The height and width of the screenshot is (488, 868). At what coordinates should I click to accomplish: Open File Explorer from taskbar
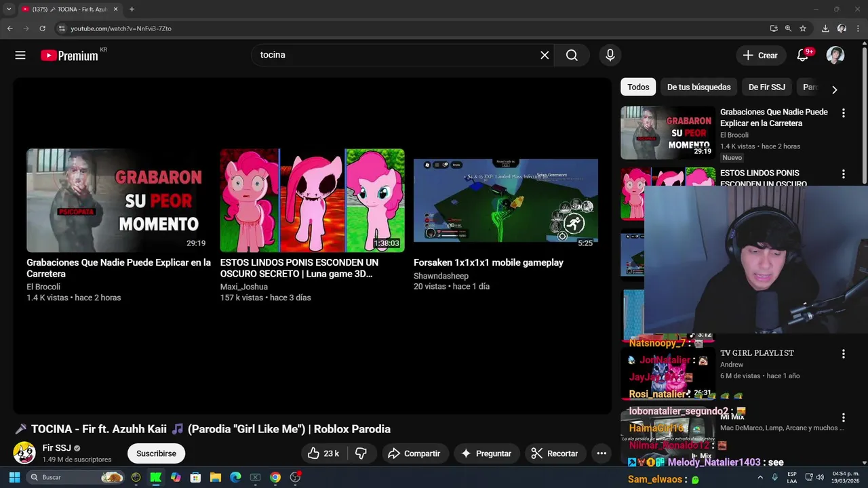(x=216, y=477)
